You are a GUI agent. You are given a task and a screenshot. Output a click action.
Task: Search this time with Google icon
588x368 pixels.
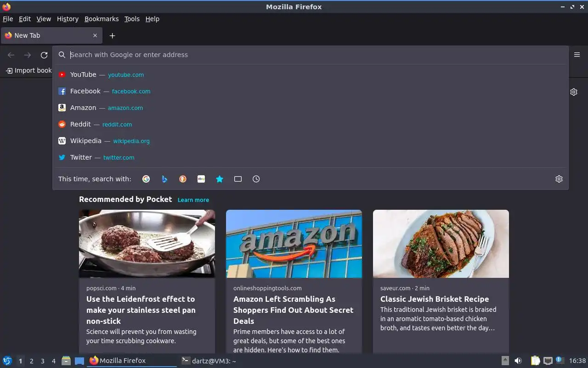click(146, 179)
